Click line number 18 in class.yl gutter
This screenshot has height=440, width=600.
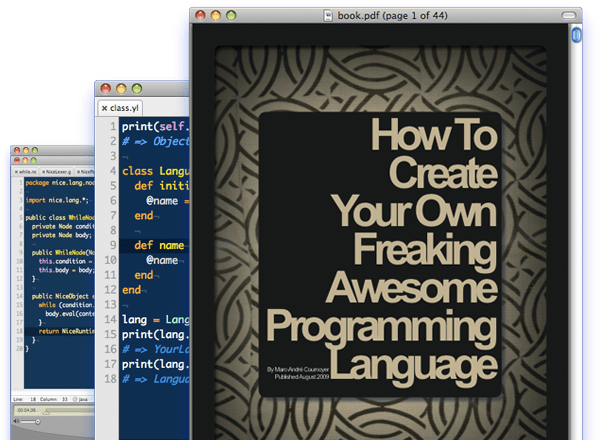pyautogui.click(x=110, y=379)
